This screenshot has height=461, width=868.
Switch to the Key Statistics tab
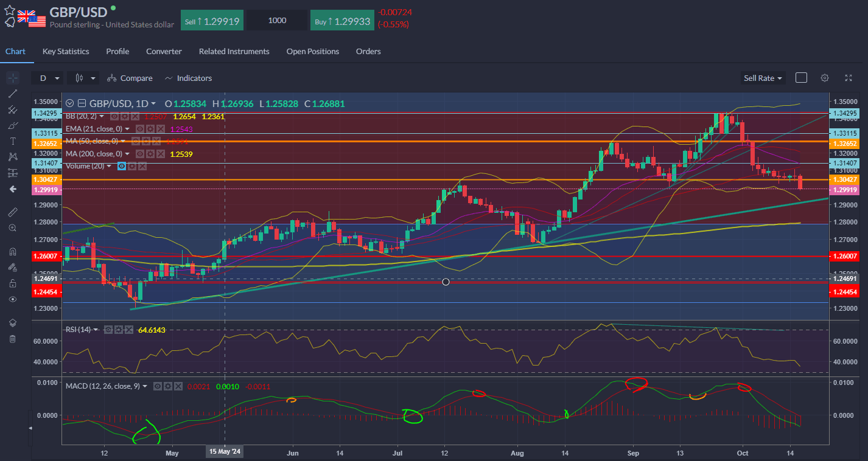(66, 52)
